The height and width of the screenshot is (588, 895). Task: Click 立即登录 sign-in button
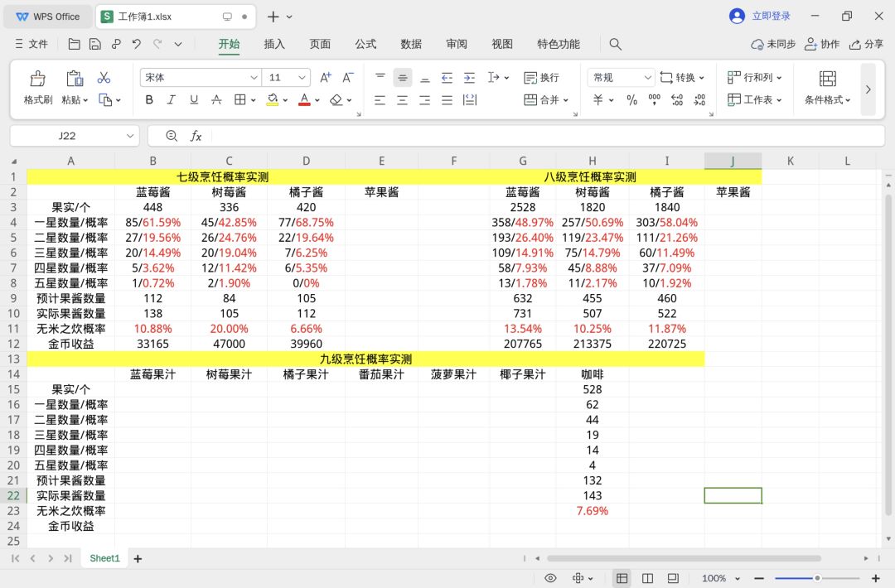[760, 16]
